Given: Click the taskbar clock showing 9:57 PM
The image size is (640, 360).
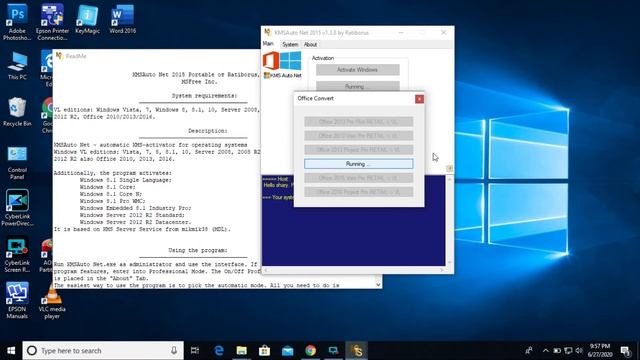Looking at the screenshot, I should 600,350.
